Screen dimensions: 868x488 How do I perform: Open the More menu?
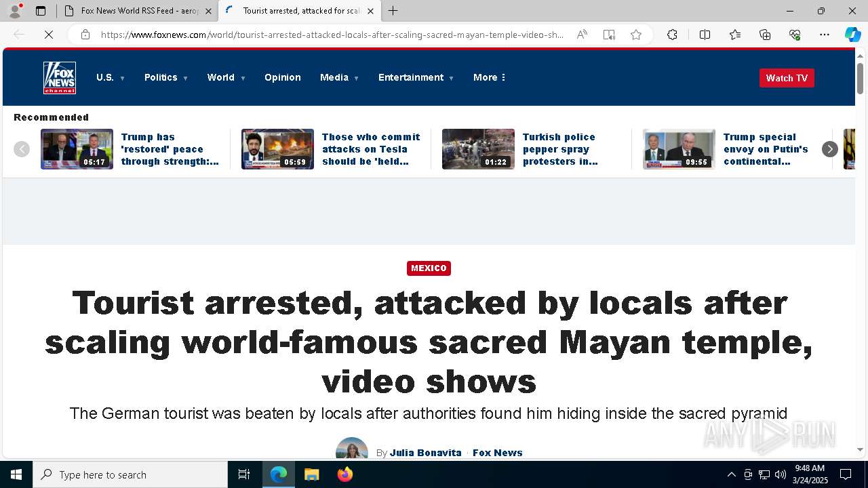(490, 77)
